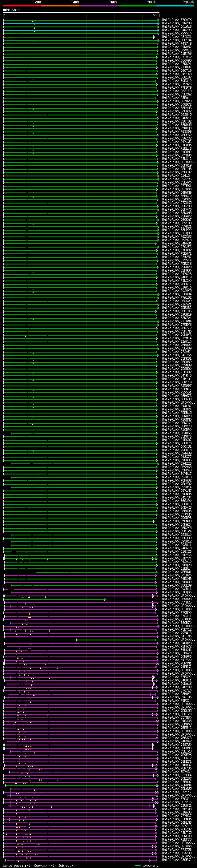Select the UniRef100_C1DYC4 label
197x868 pixels.
177,558
